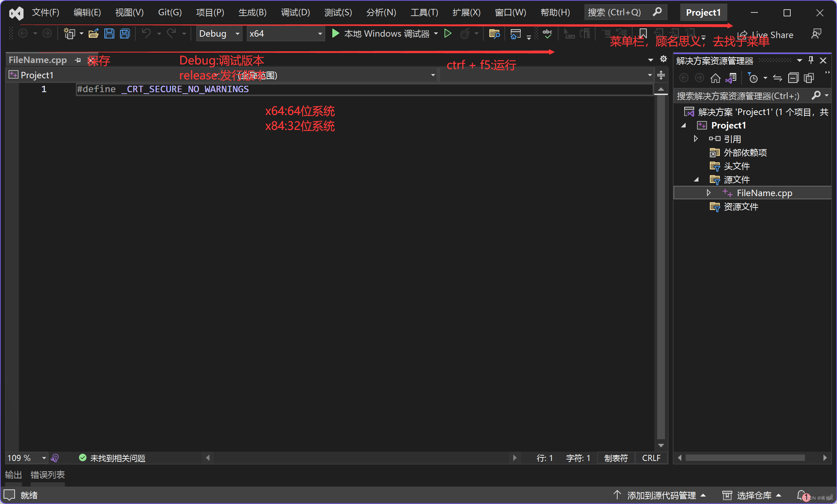Image resolution: width=837 pixels, height=504 pixels.
Task: Start without debugging using hollow play icon
Action: pos(448,34)
